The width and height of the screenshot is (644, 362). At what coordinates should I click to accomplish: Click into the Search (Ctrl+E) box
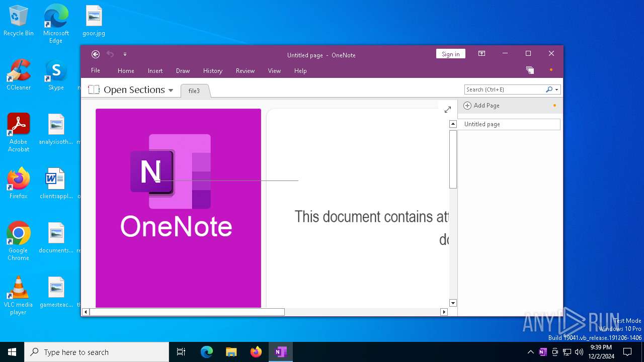point(505,89)
